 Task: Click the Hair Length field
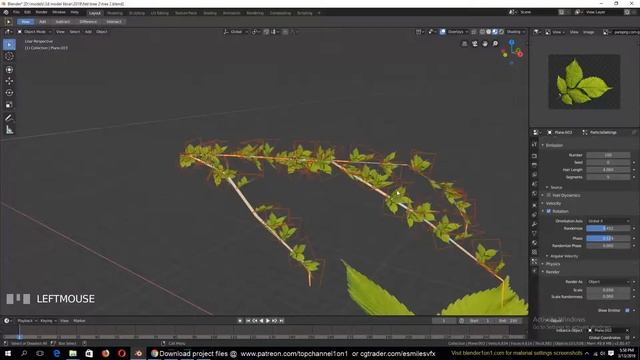click(x=608, y=170)
